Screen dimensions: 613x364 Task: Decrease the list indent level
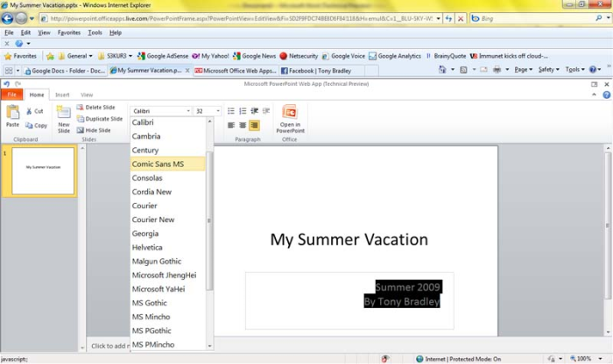pos(255,111)
